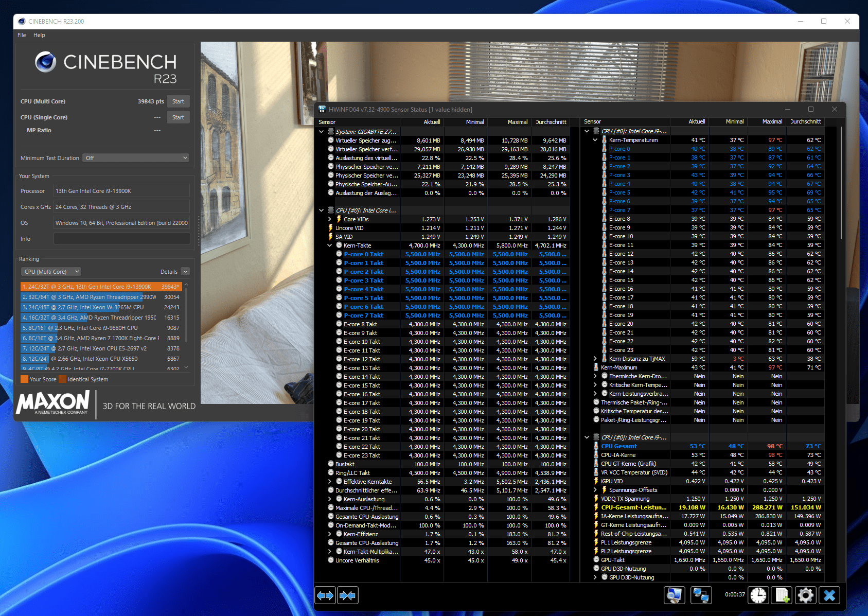Screen dimensions: 868x616
Task: Click into the Info text field
Action: [x=122, y=239]
